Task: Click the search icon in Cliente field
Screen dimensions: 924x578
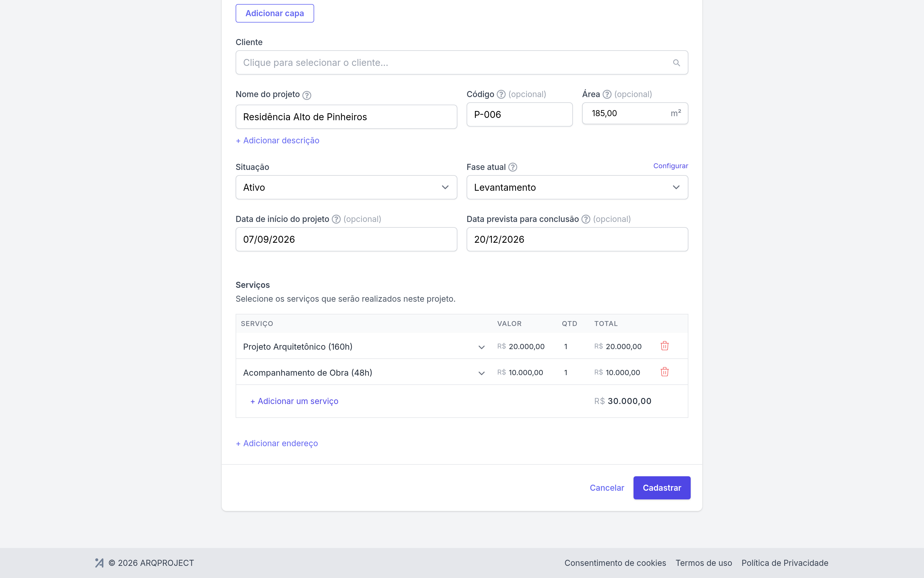Action: [676, 63]
